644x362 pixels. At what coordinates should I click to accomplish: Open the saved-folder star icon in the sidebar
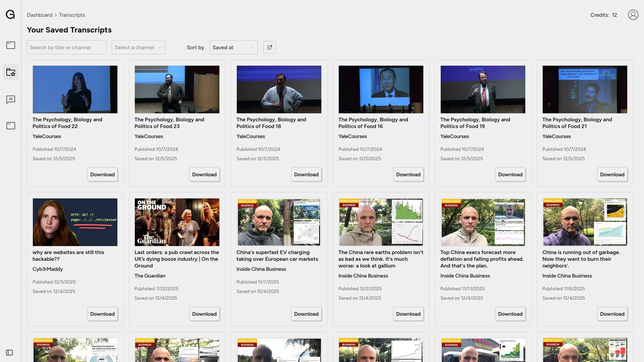point(11,72)
